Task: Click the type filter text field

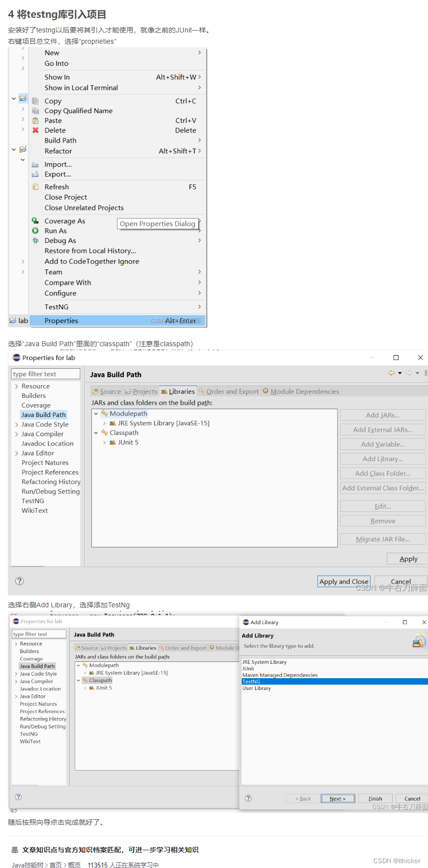Action: [46, 374]
